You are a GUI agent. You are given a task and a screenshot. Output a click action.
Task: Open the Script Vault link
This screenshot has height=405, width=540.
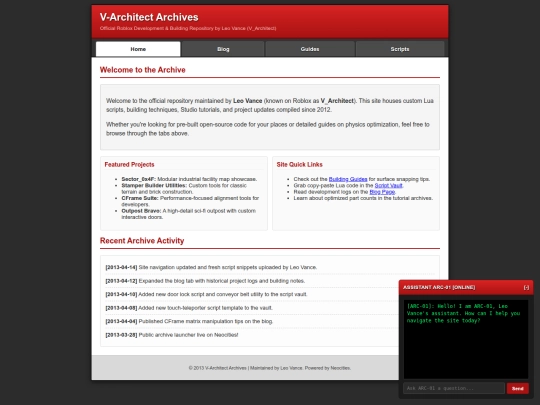(x=388, y=185)
